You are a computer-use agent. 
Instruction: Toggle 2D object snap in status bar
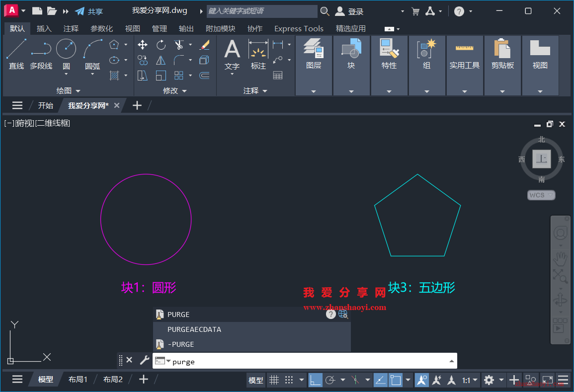(x=396, y=380)
